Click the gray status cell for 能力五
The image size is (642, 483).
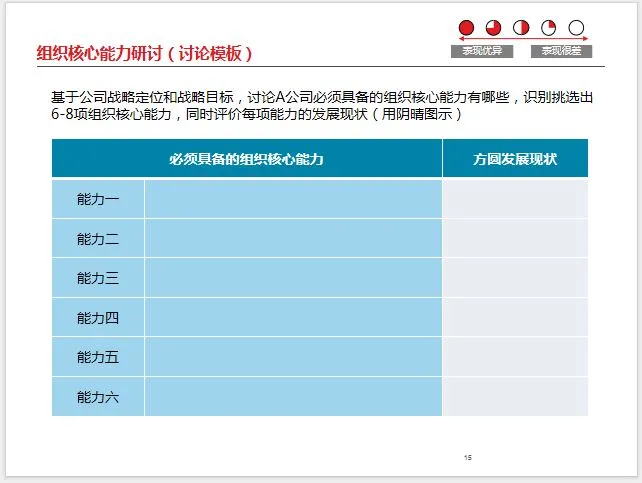pyautogui.click(x=515, y=357)
